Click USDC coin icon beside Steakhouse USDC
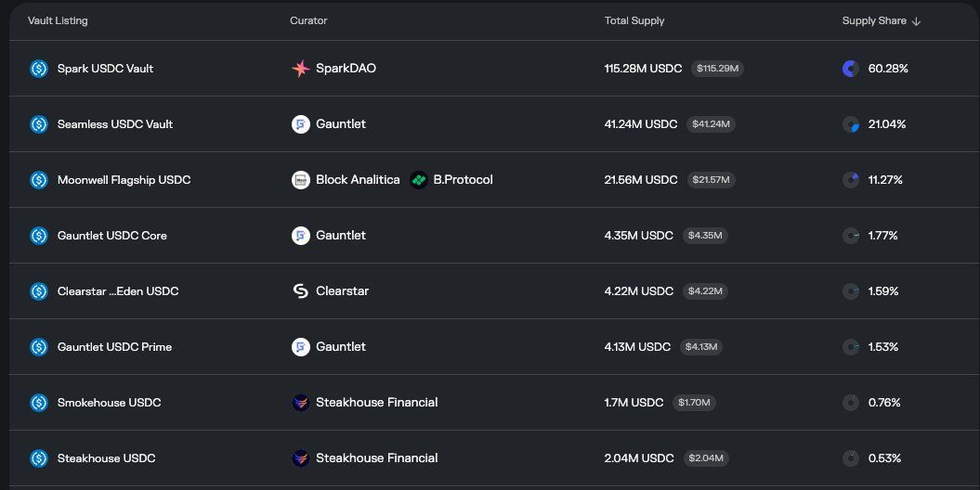Screen dimensions: 980x490 (39, 458)
